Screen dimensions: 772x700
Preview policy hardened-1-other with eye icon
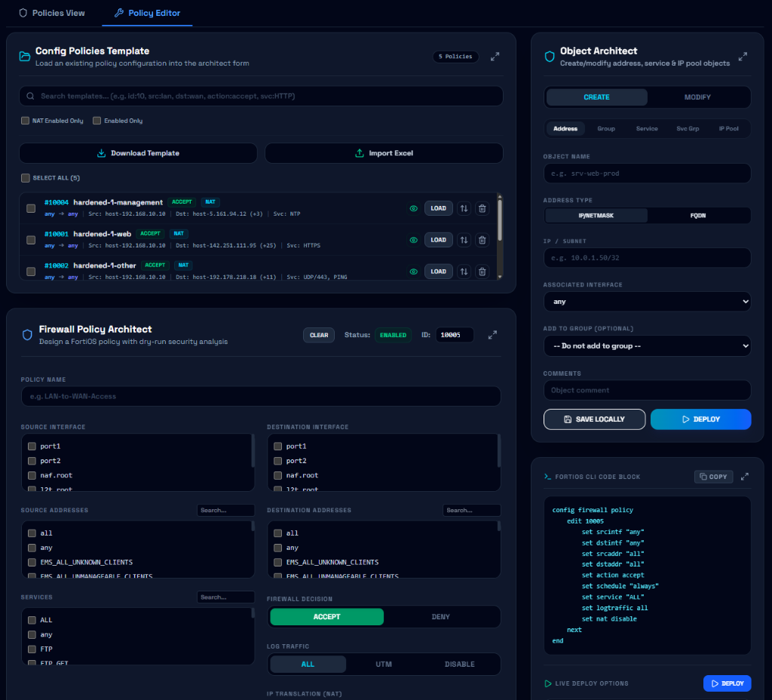click(x=414, y=272)
